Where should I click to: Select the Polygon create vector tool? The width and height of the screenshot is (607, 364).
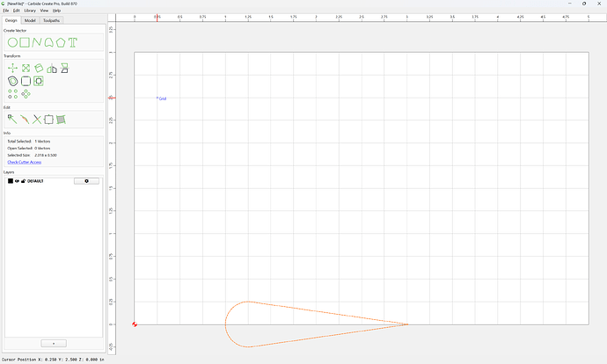click(x=61, y=42)
